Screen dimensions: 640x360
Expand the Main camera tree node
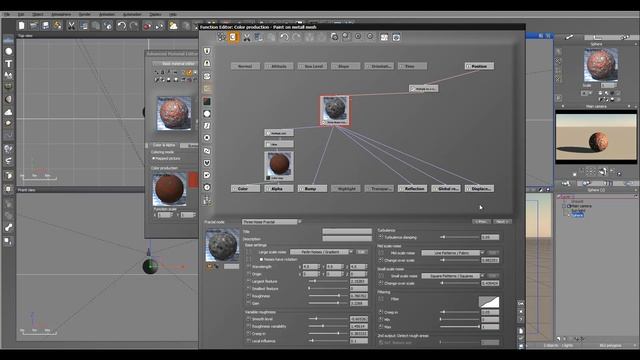point(564,206)
